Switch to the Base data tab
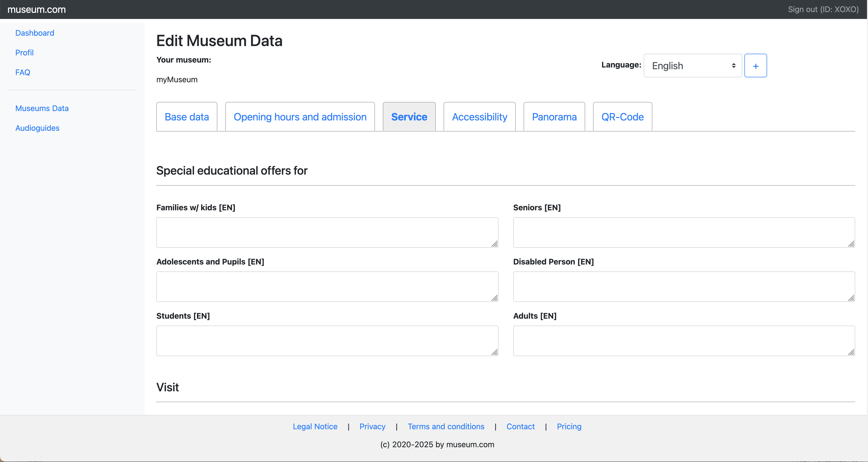This screenshot has width=868, height=462. [x=187, y=117]
